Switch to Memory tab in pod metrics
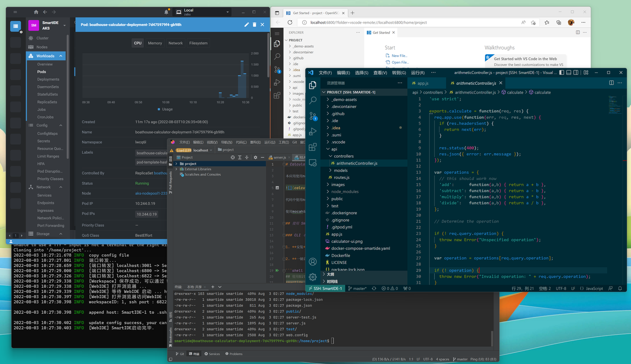 (155, 43)
